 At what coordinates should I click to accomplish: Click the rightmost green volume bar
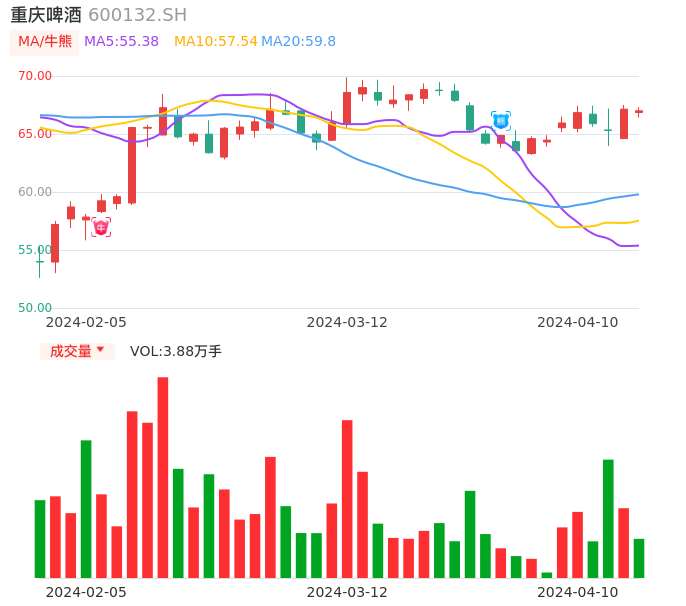click(x=639, y=558)
